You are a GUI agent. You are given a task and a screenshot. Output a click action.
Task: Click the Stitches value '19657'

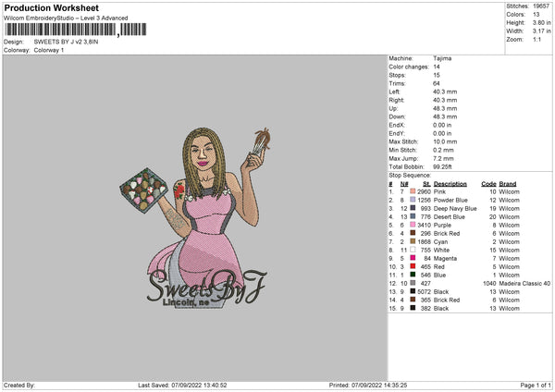(x=541, y=6)
